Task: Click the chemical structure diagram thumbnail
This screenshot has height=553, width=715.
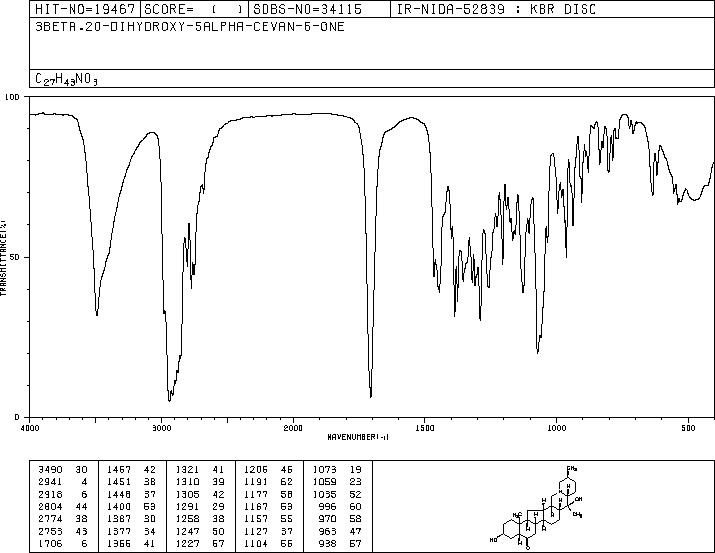Action: click(536, 507)
